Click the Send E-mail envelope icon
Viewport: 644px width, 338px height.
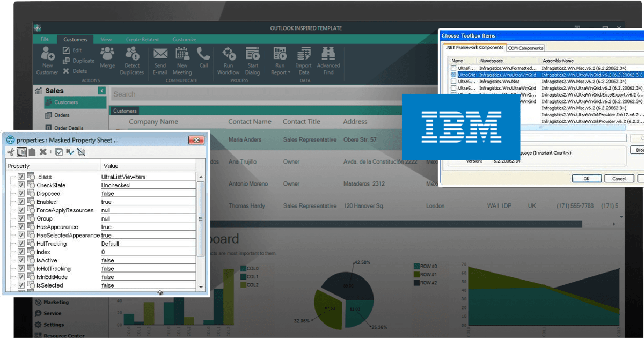160,54
